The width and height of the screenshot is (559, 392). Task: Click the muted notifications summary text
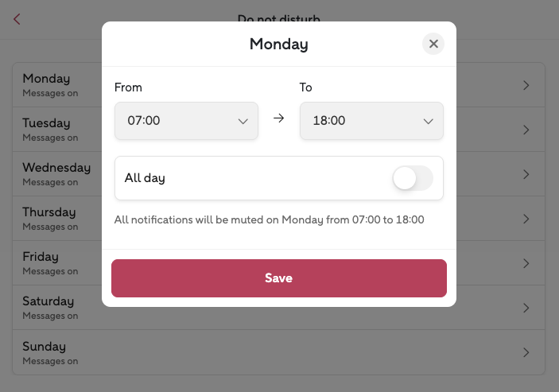[269, 219]
